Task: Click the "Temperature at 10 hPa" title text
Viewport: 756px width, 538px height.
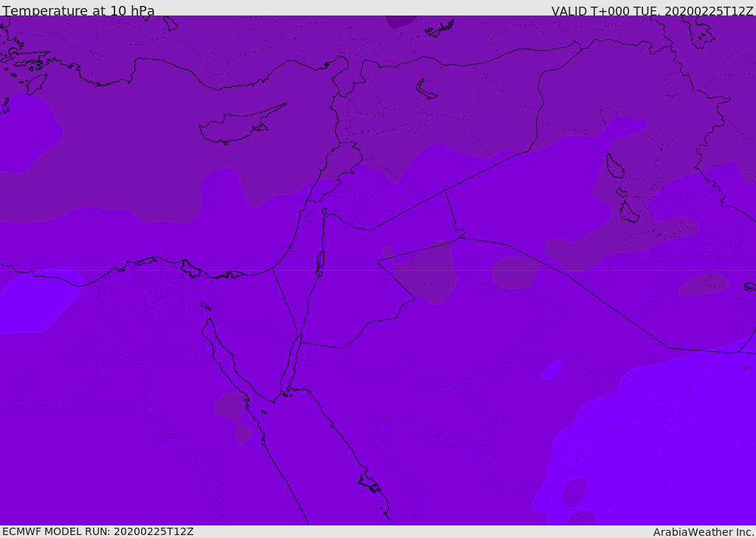Action: (x=78, y=10)
